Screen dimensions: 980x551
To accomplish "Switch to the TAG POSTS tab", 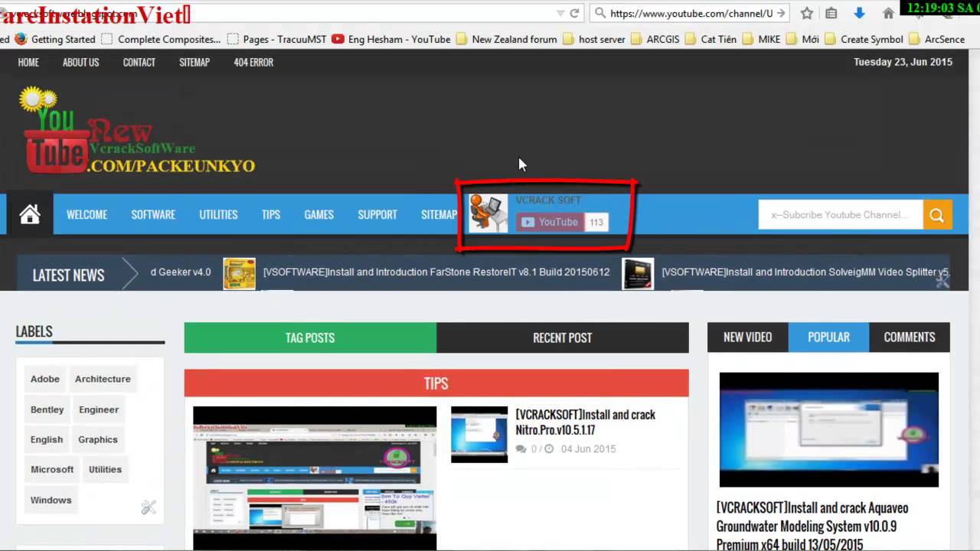I will point(310,337).
